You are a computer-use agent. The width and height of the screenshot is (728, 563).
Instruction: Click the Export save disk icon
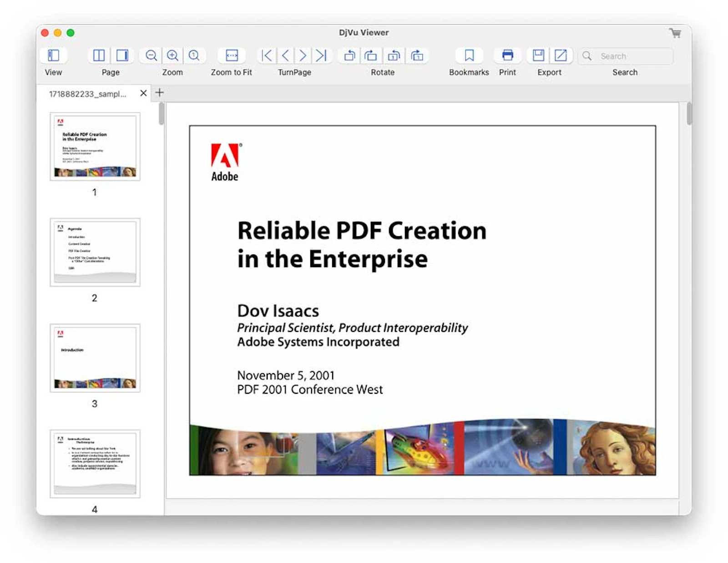[x=538, y=56]
